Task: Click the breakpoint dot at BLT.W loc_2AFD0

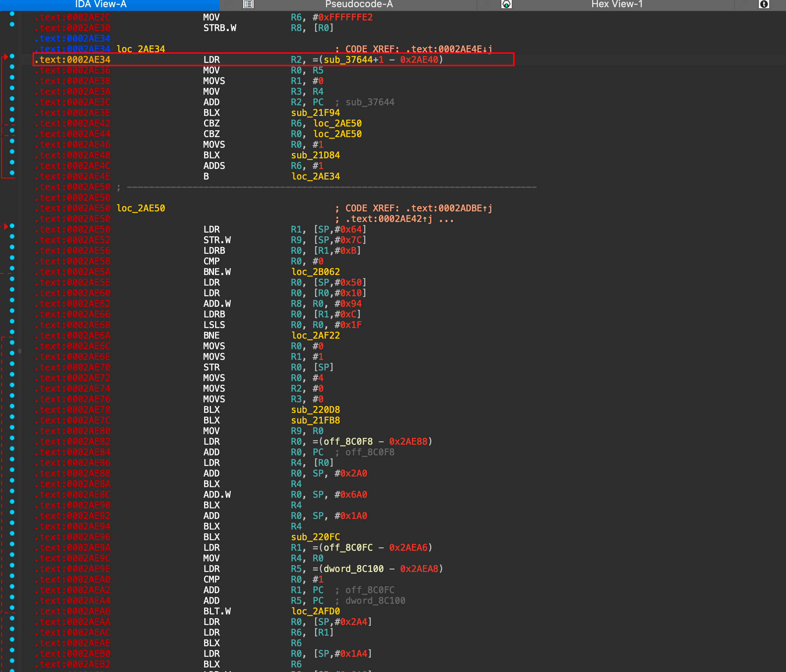Action: 12,608
